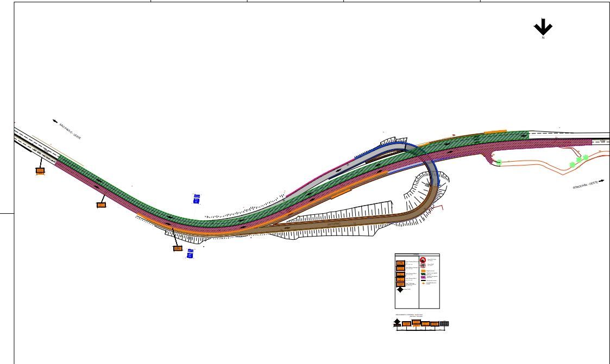610x364 pixels.
Task: Click the black north arrow symbol
Action: tap(543, 27)
